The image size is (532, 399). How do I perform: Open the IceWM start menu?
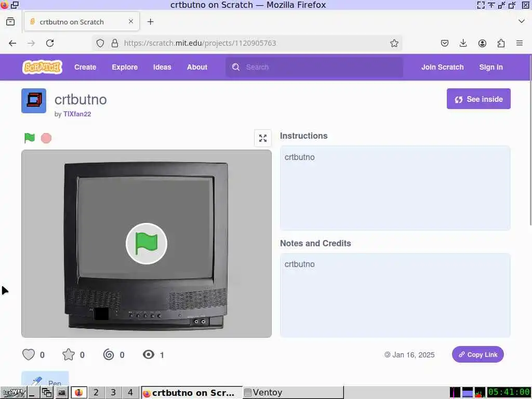click(x=14, y=393)
